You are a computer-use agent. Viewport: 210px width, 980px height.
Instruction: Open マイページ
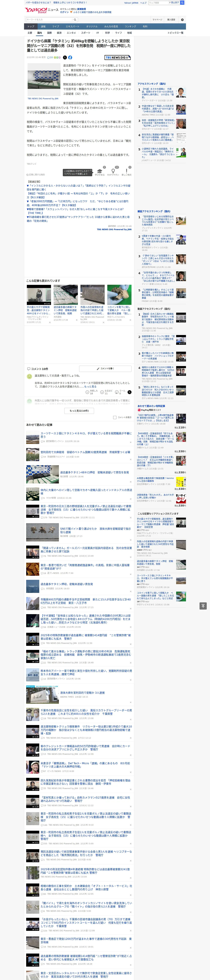157,20
